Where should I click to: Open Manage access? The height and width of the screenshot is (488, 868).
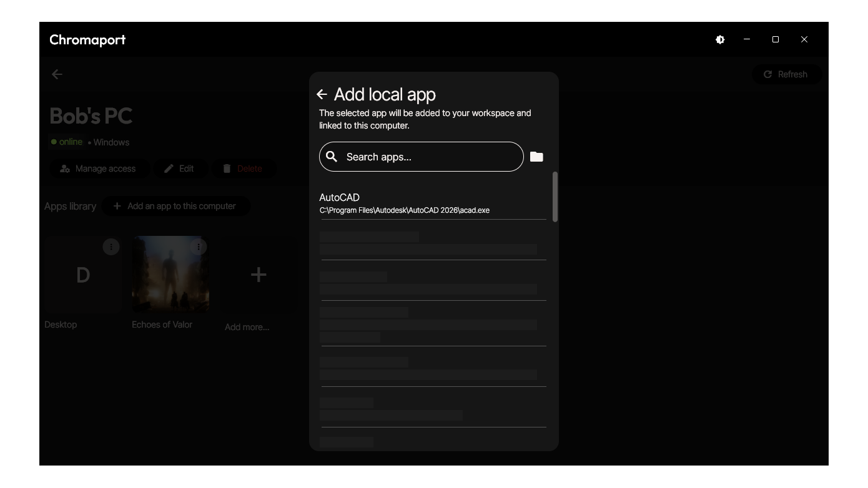click(x=98, y=168)
